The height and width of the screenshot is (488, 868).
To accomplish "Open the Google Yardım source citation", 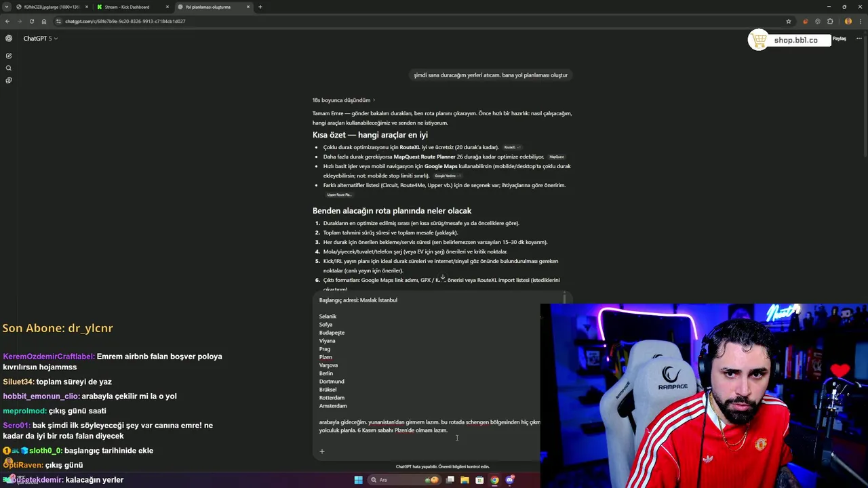I will (448, 176).
